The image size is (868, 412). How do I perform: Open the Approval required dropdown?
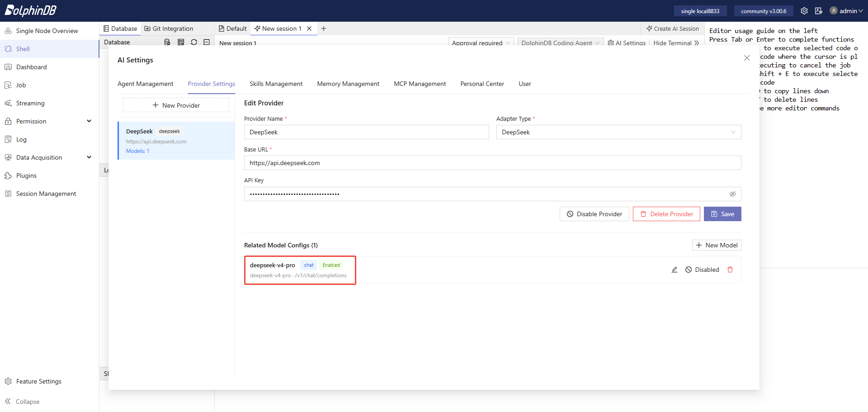tap(481, 43)
